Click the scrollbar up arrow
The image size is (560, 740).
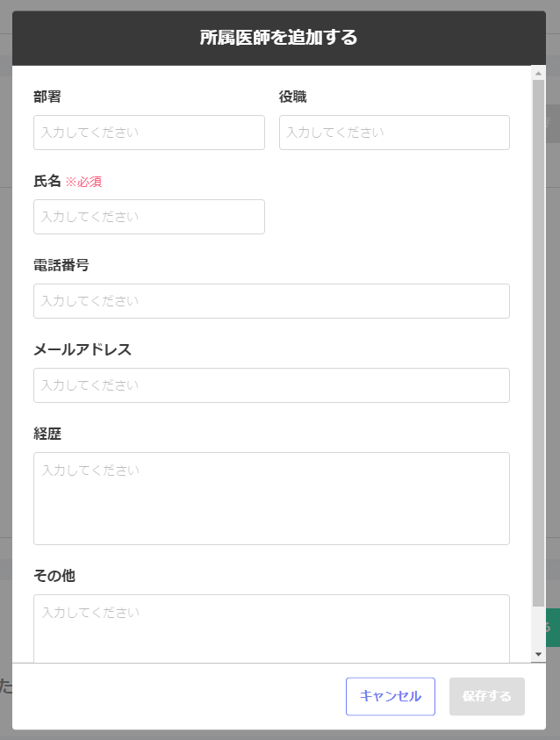tap(538, 73)
